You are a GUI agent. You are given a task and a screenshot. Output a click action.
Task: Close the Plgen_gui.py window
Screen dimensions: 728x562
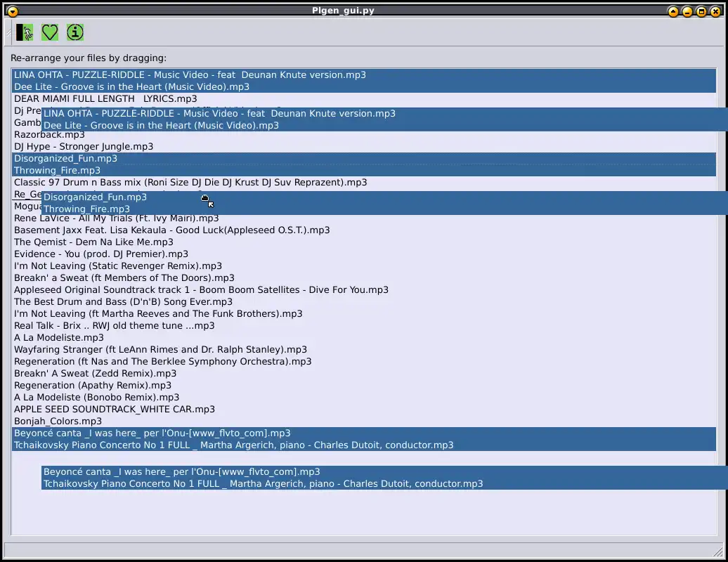[715, 11]
